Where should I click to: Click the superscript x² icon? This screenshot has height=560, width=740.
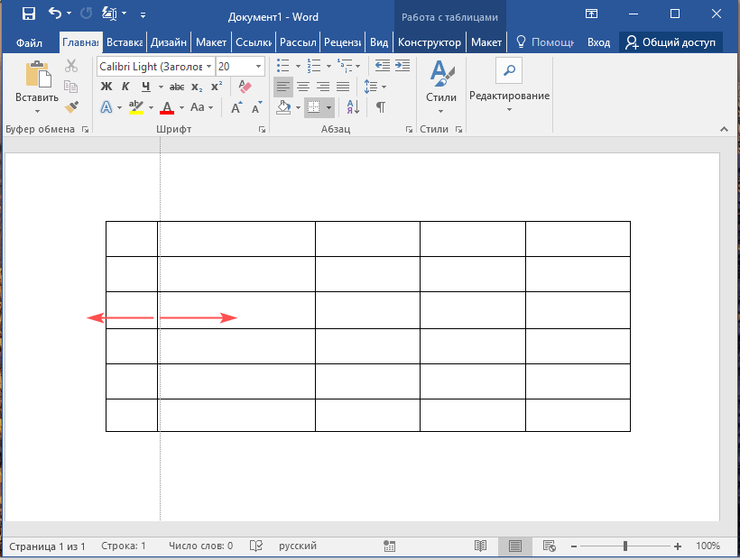click(217, 87)
